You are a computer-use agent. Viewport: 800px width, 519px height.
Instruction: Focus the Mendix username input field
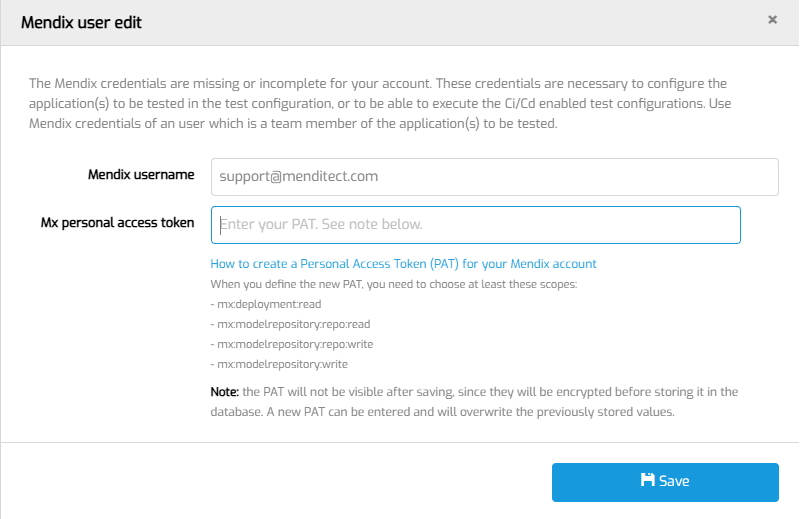(x=494, y=177)
